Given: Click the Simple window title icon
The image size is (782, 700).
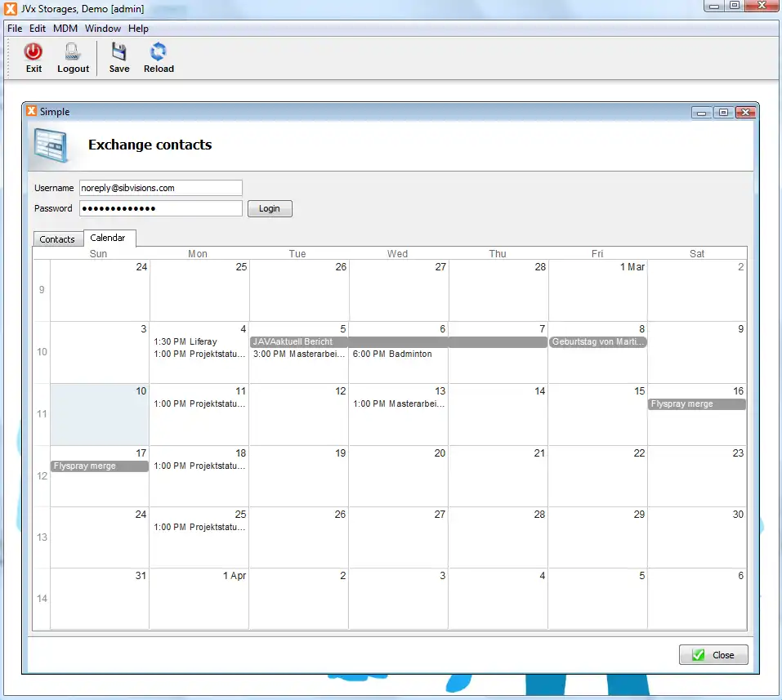Looking at the screenshot, I should pos(31,111).
